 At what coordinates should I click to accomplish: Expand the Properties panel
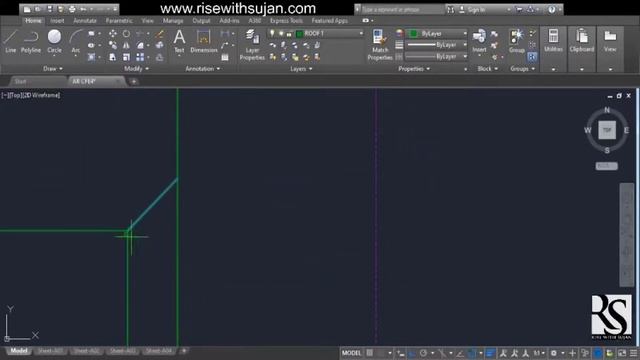pos(414,69)
